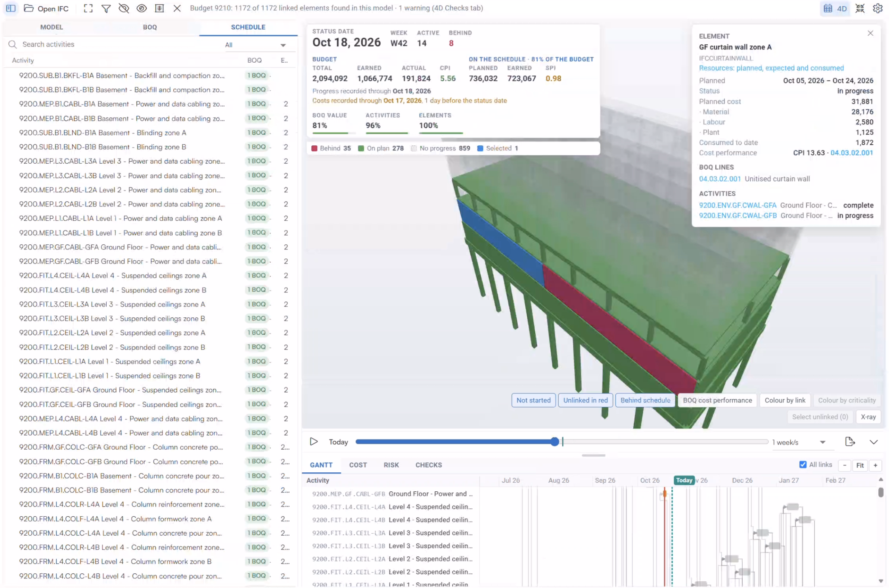Open activity 9200.ENV.GF.CWAL-GFB link
The width and height of the screenshot is (889, 588).
738,216
